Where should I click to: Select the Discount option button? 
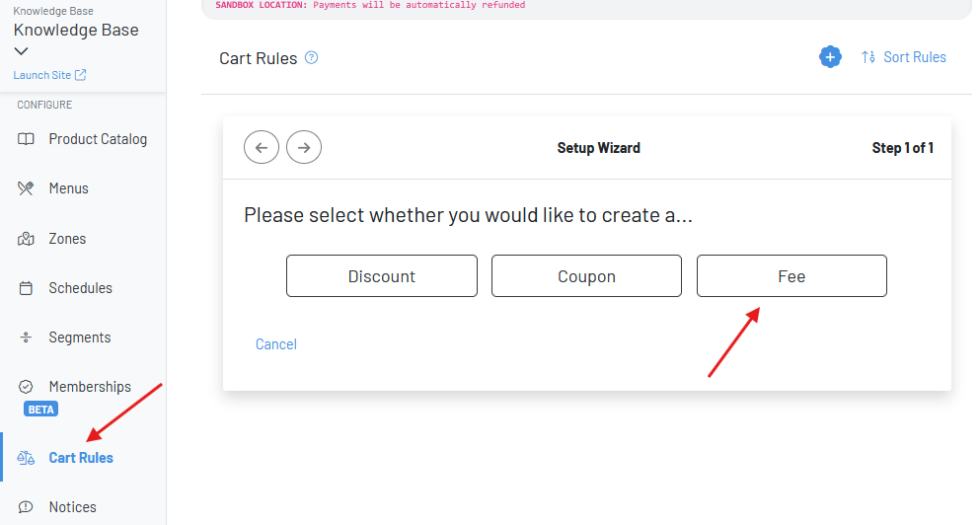[382, 276]
